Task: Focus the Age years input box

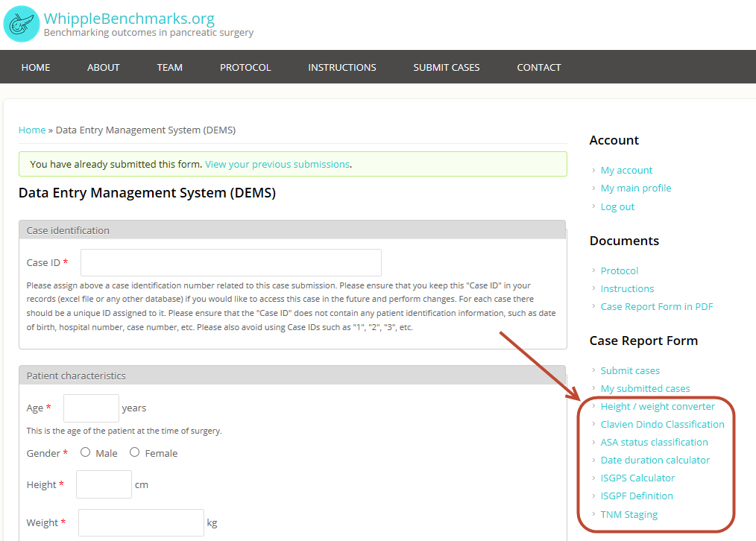Action: pyautogui.click(x=91, y=408)
